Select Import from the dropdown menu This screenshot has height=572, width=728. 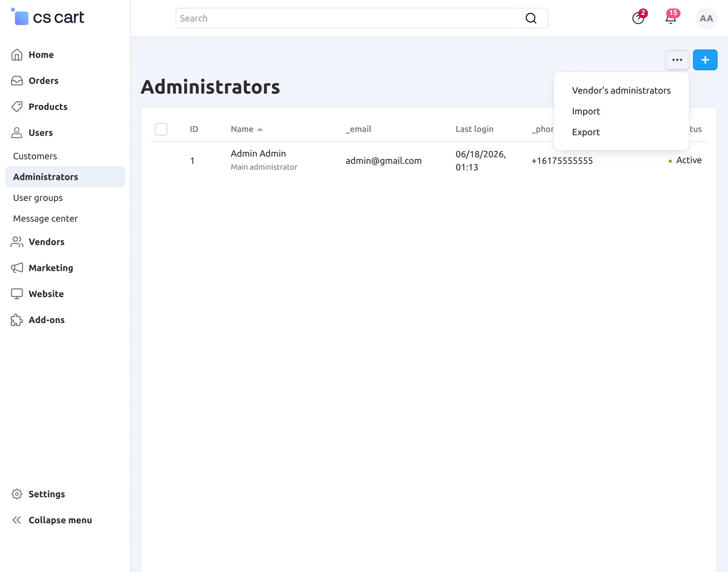click(586, 111)
